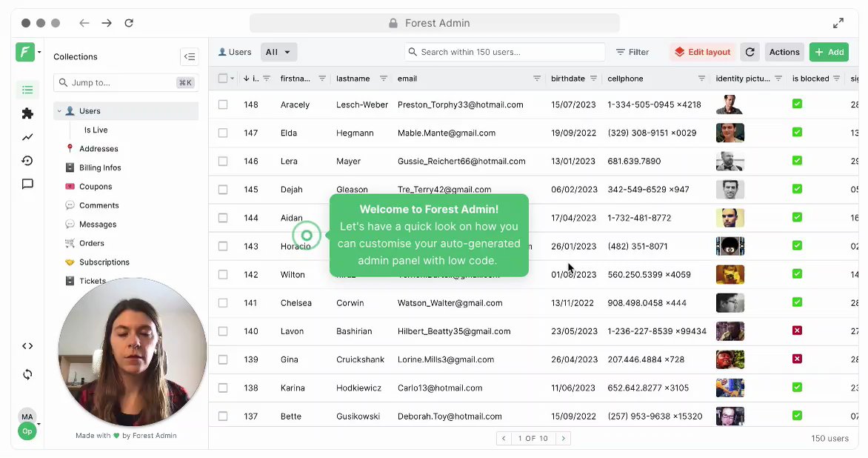This screenshot has width=868, height=458.
Task: Select the checkbox for user 147 Elda
Action: pyautogui.click(x=222, y=133)
